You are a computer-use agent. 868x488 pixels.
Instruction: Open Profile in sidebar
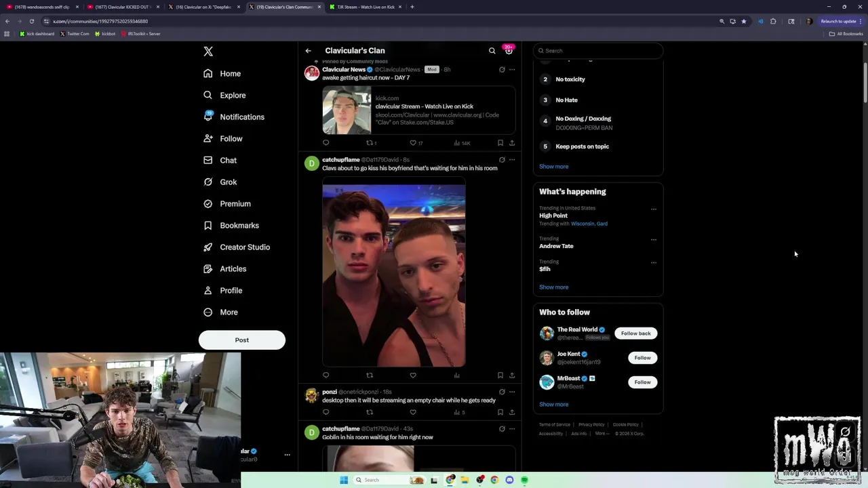223,290
